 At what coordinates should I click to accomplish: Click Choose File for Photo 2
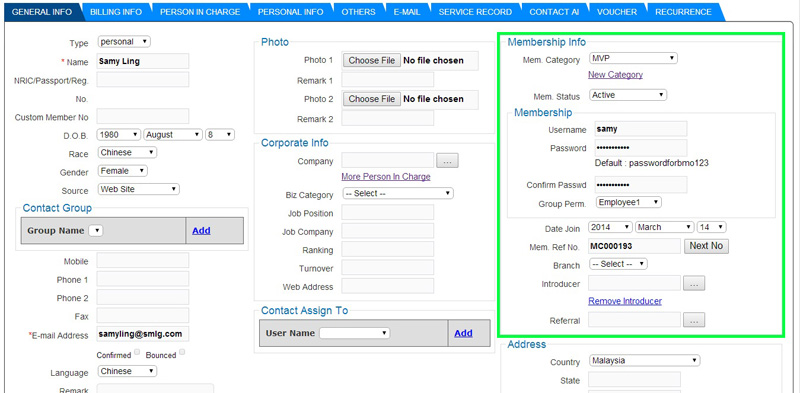point(372,99)
